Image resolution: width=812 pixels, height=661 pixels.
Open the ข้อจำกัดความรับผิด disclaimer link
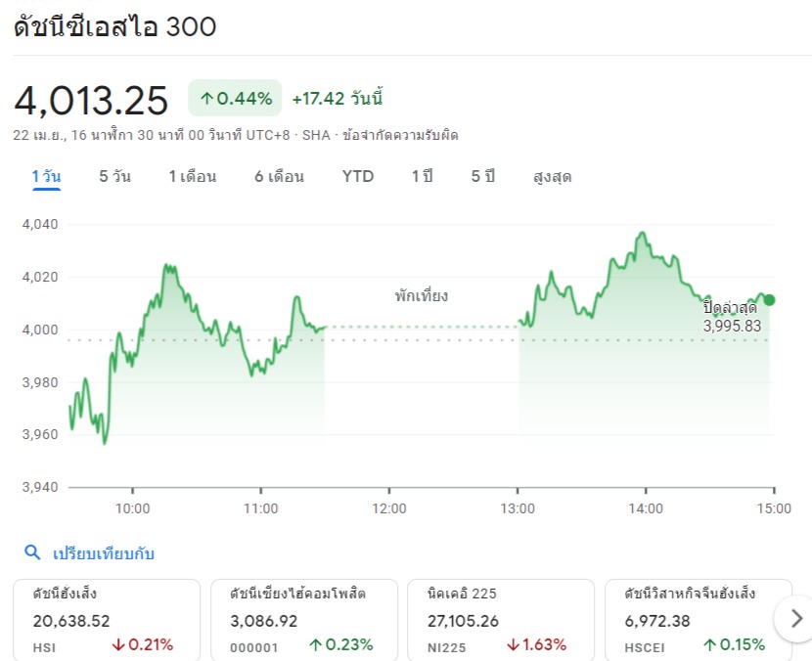(400, 135)
